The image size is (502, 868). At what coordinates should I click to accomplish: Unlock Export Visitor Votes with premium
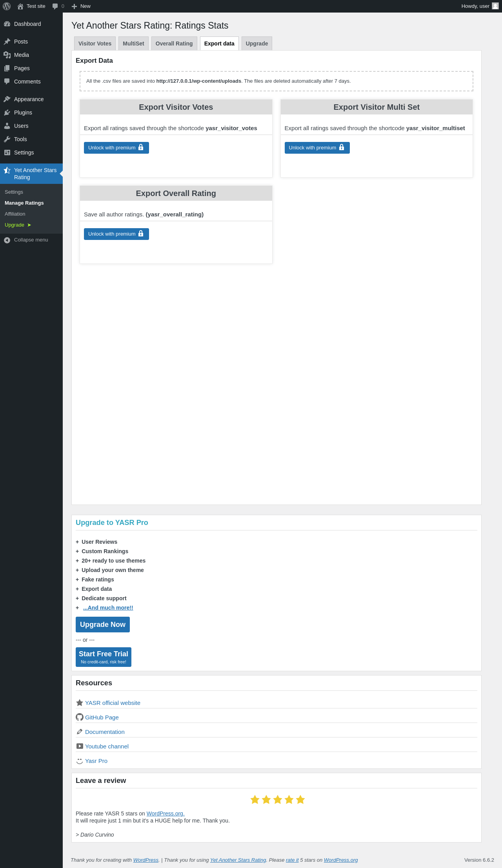(x=116, y=148)
